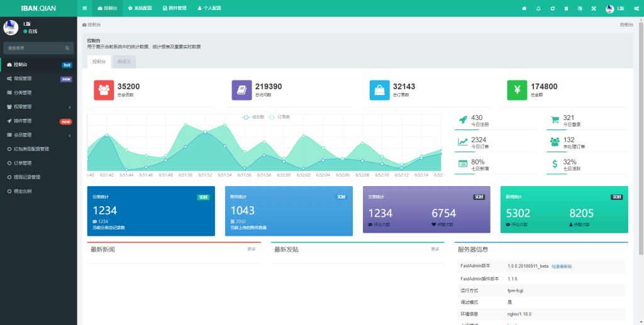This screenshot has width=644, height=325.
Task: Open the home icon in top bar
Action: coord(525,8)
